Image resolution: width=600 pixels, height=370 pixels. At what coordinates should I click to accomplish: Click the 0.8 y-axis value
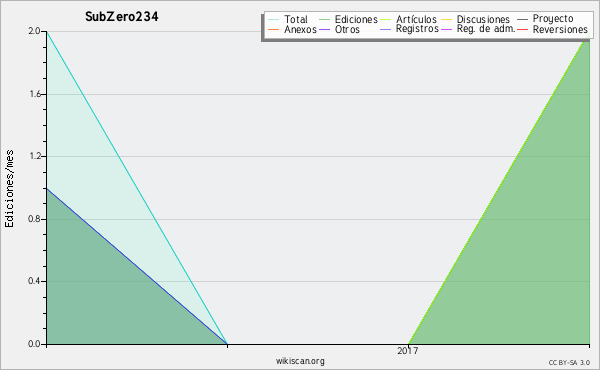[34, 219]
